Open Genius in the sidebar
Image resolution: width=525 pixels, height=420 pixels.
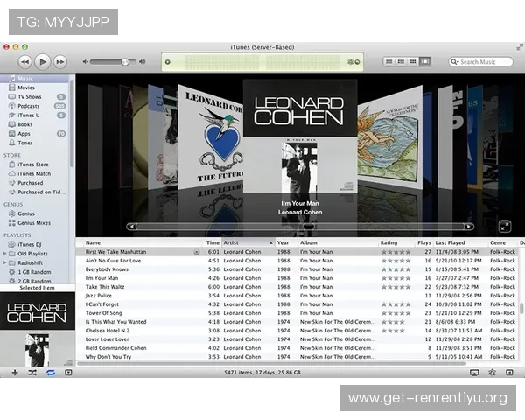pos(34,213)
